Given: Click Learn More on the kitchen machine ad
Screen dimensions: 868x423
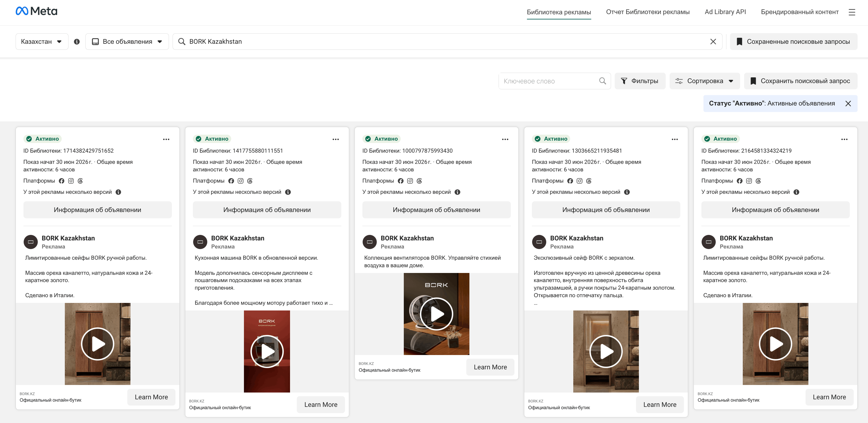Looking at the screenshot, I should 321,405.
